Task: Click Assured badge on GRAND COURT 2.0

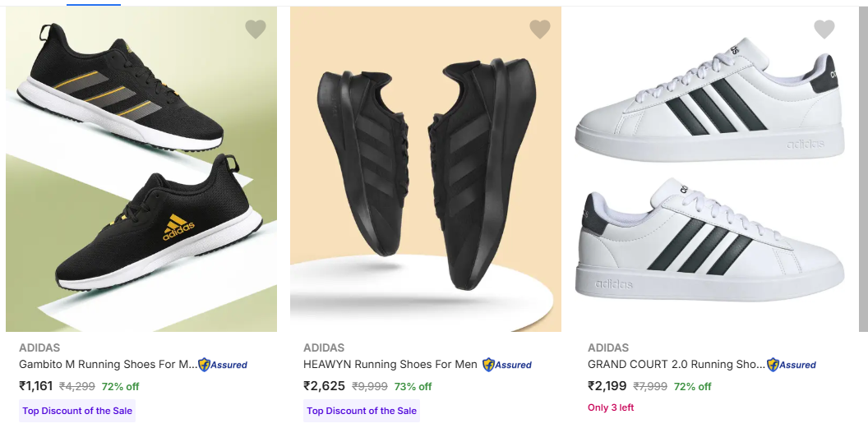Action: [x=792, y=365]
